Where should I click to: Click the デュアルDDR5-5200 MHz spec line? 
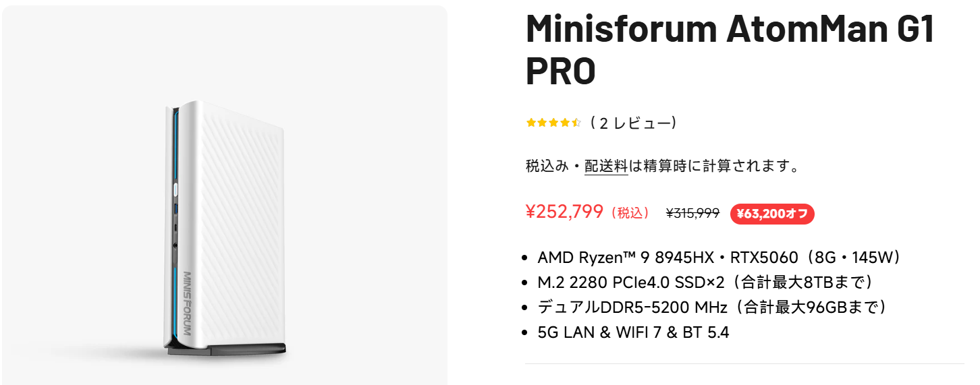(711, 307)
